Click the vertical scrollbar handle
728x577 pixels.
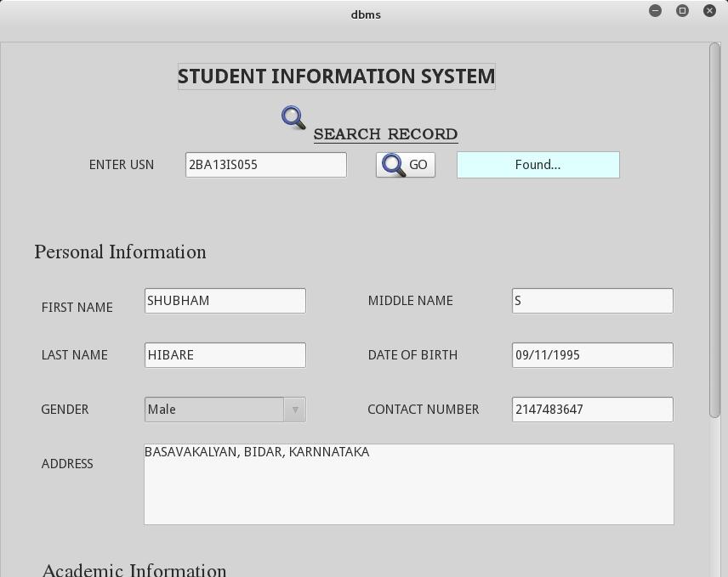[x=714, y=230]
